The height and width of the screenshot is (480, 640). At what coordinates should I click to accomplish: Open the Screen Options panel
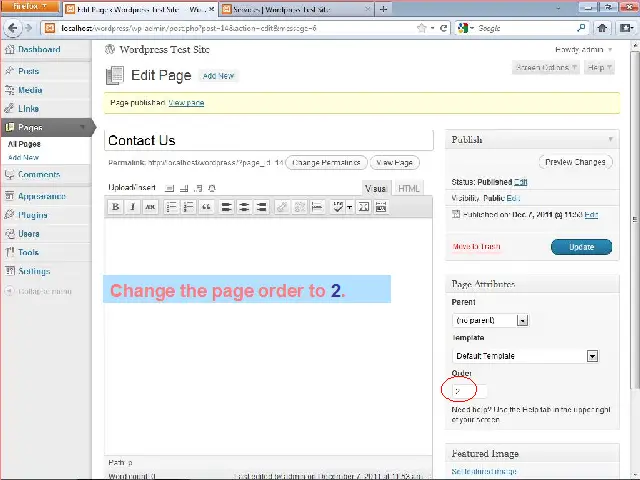pyautogui.click(x=546, y=68)
